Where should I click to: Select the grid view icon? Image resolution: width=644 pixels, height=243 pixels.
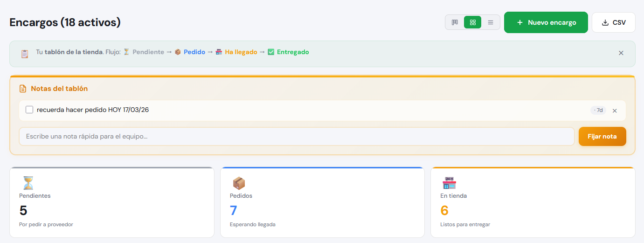(472, 22)
